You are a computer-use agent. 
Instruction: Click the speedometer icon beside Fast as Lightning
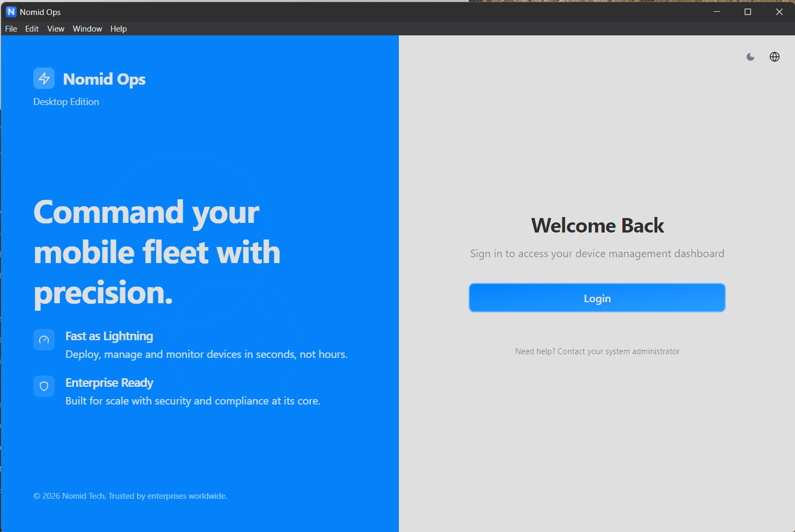pos(44,340)
